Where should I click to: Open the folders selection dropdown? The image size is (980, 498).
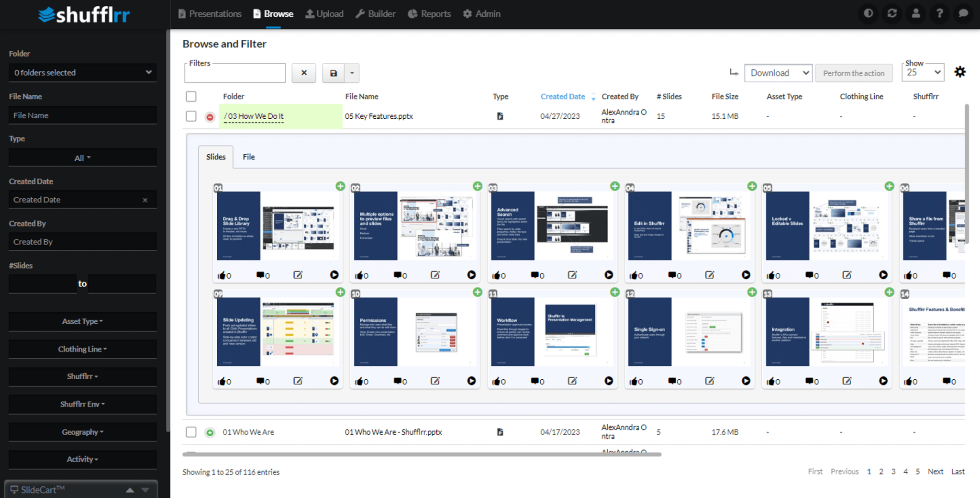tap(82, 72)
